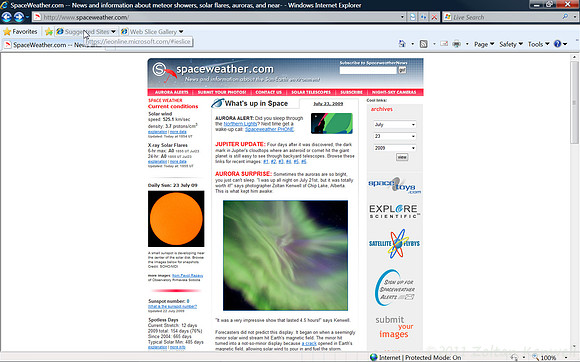580x362 pixels.
Task: Click the Live Search magnifier icon
Action: [x=565, y=17]
